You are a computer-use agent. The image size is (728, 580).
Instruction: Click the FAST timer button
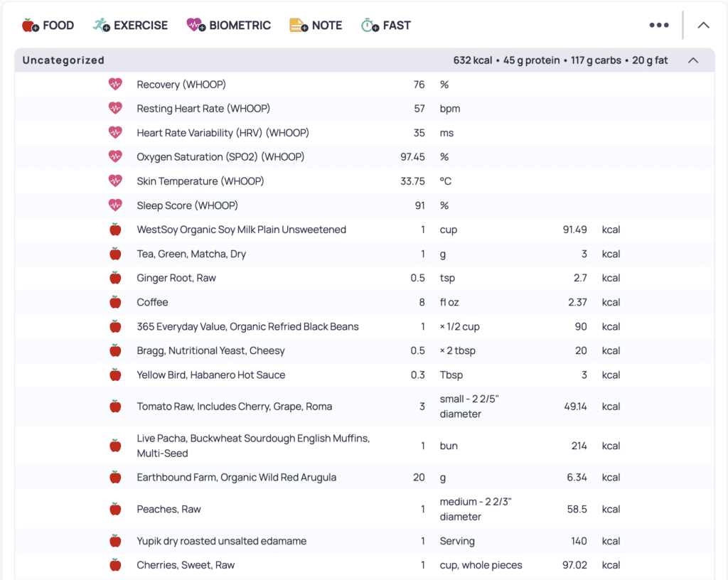[386, 25]
